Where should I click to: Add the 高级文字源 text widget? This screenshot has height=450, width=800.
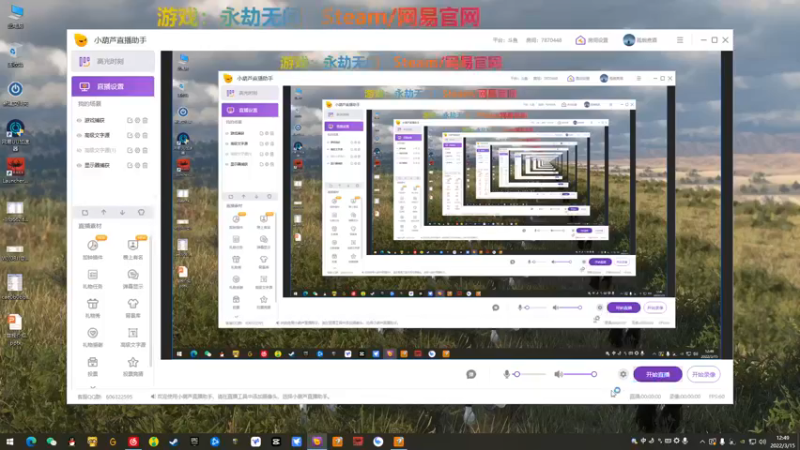[133, 337]
